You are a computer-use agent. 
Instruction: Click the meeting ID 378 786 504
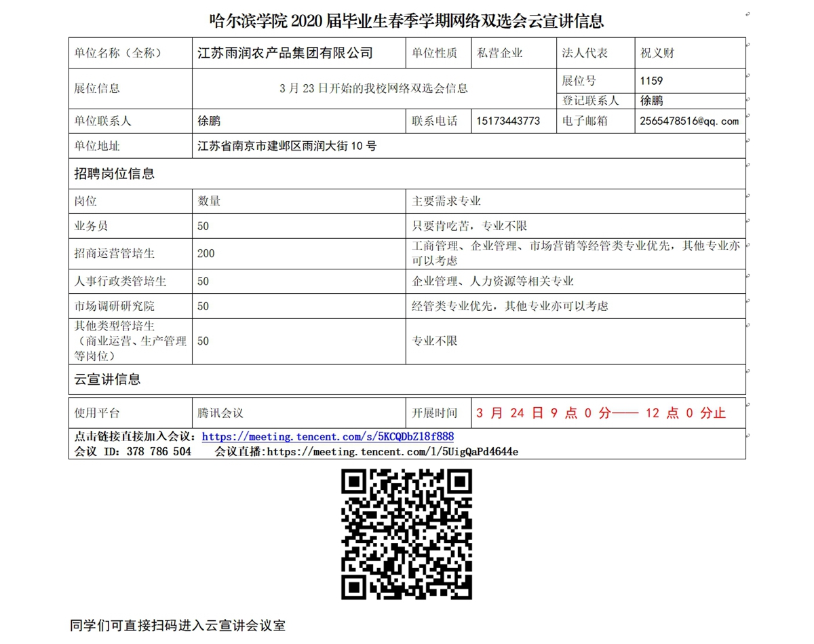159,451
